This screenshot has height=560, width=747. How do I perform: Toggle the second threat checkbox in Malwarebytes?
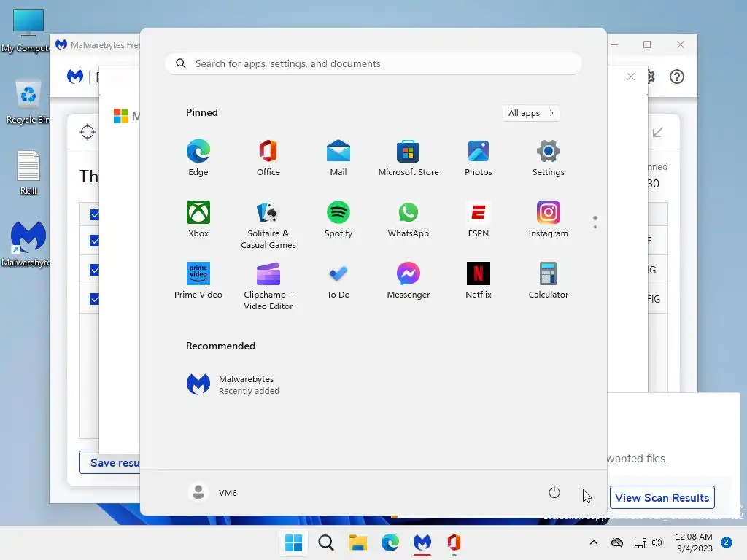(94, 241)
